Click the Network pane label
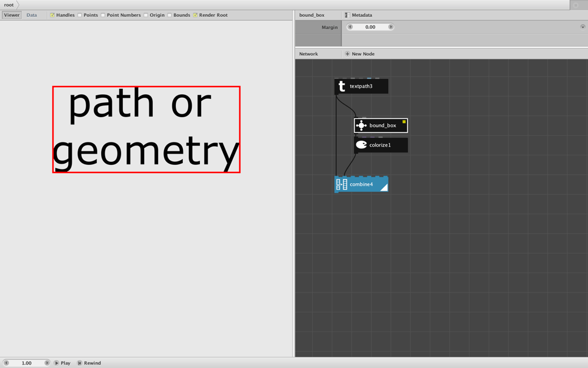Viewport: 588px width, 368px height. point(308,54)
